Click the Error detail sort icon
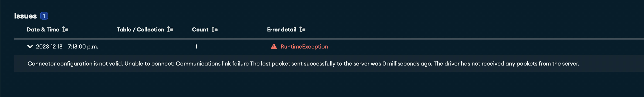 [x=302, y=30]
